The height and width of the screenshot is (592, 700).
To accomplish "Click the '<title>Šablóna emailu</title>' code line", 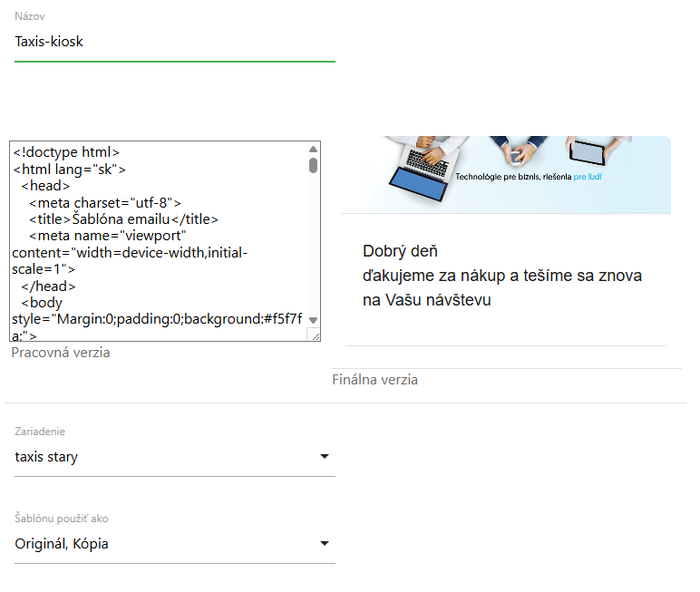I will [123, 218].
